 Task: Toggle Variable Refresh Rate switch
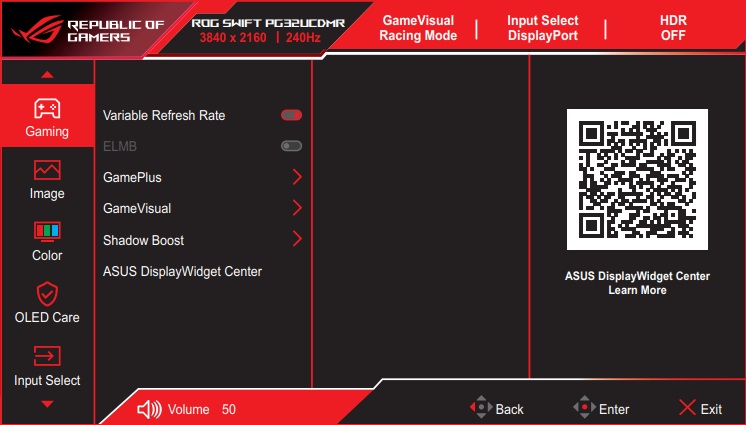tap(291, 115)
